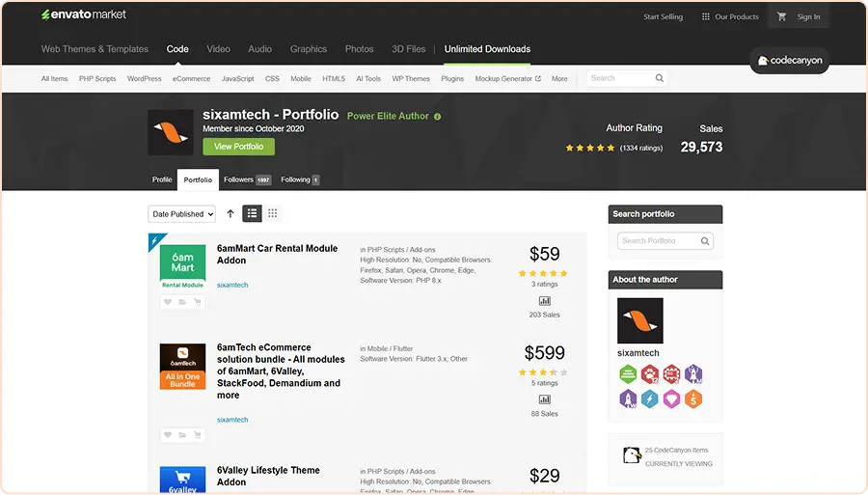Image resolution: width=868 pixels, height=495 pixels.
Task: Open sales chart icon for Car Rental Module
Action: [x=545, y=301]
